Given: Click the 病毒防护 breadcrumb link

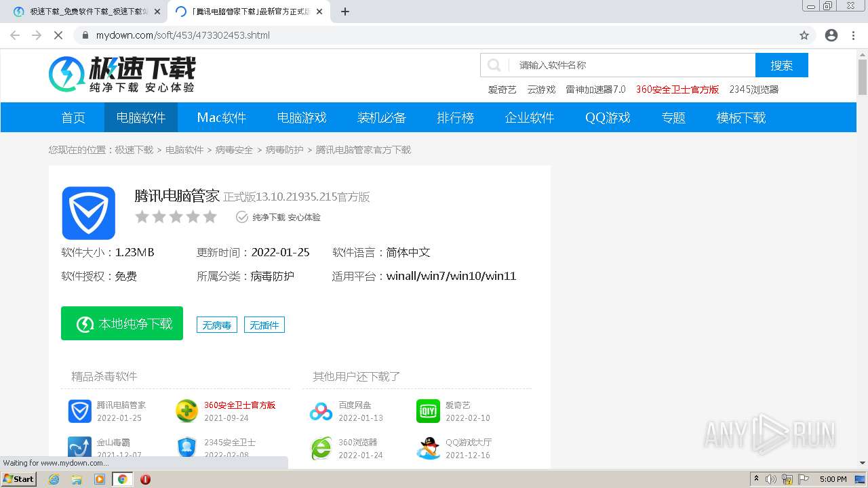Looking at the screenshot, I should 284,150.
